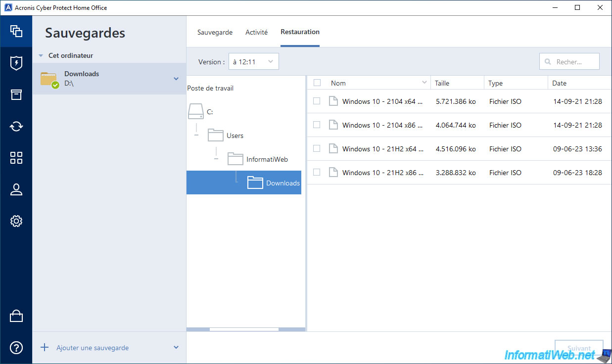The width and height of the screenshot is (612, 364).
Task: Select the C: drive tree label
Action: 210,112
